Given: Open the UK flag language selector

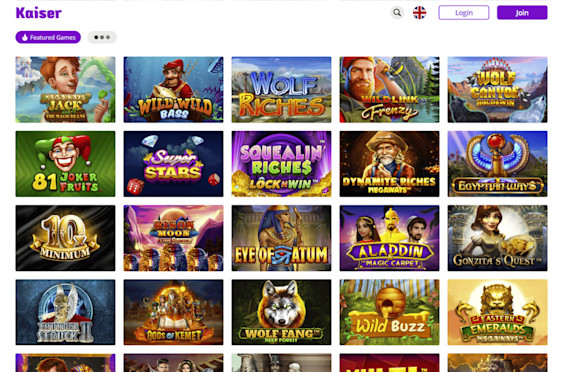Looking at the screenshot, I should tap(419, 13).
